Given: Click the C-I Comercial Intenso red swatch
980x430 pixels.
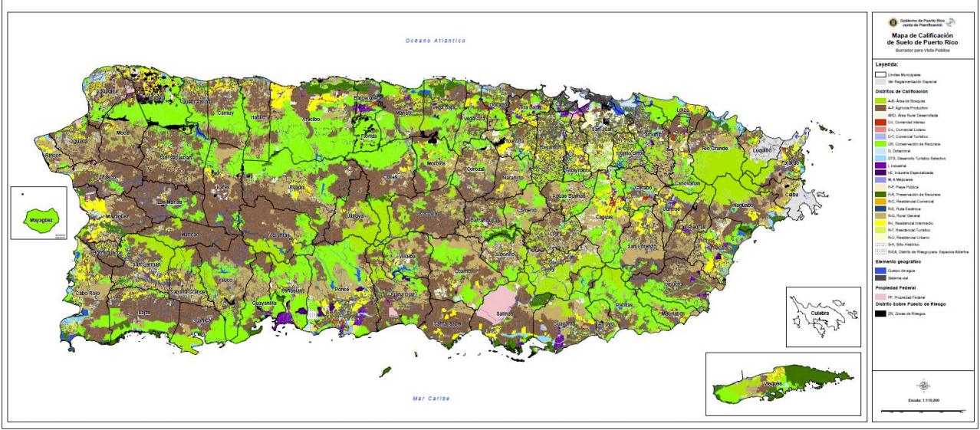Looking at the screenshot, I should click(880, 122).
